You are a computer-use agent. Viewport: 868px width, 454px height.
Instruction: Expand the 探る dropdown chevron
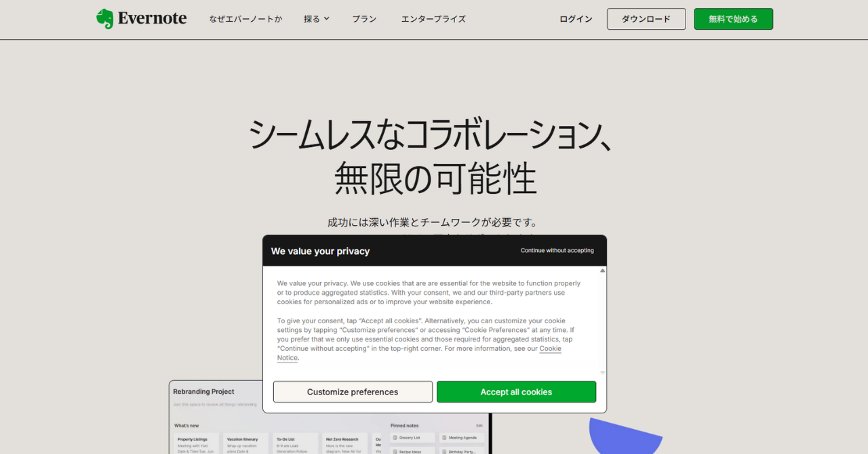tap(326, 19)
